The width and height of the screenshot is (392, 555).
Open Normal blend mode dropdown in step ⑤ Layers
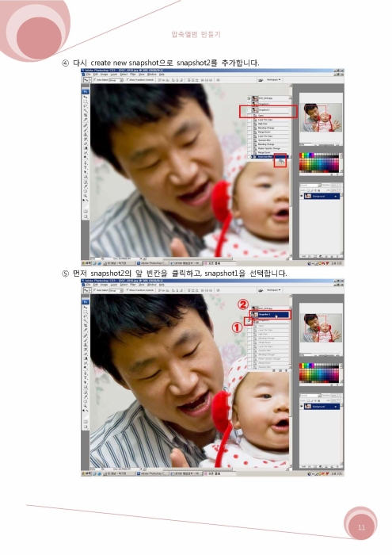point(310,396)
